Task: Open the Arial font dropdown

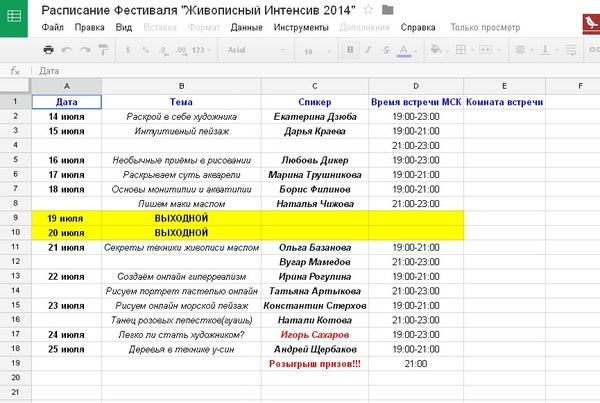Action: [x=256, y=50]
